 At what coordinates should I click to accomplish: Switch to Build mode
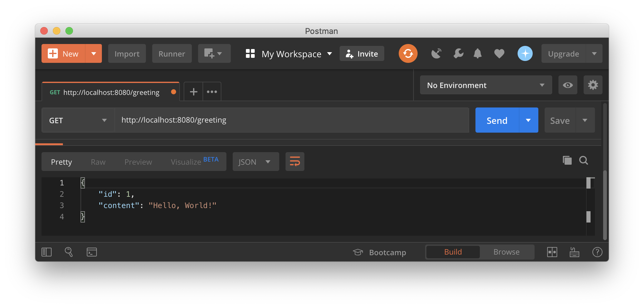coord(453,252)
